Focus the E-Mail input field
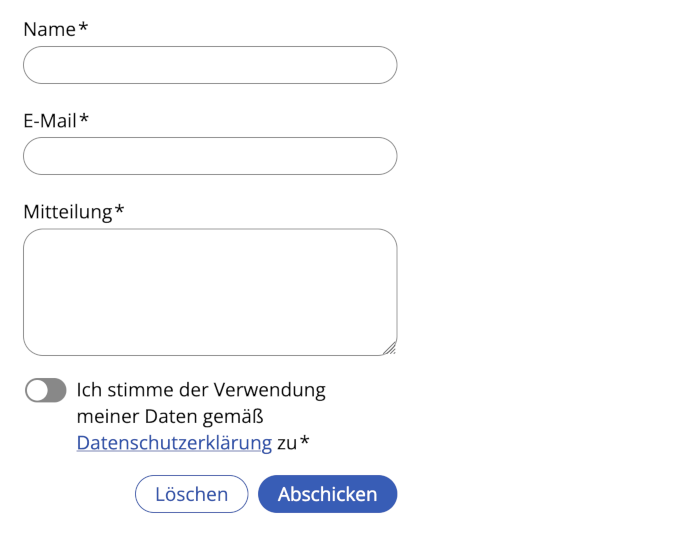Screen dimensions: 680x540 [210, 156]
